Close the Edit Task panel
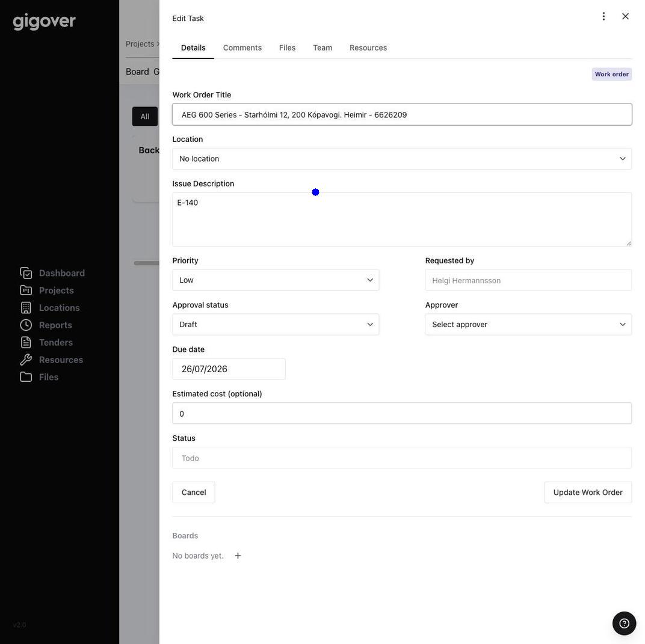The image size is (645, 644). click(x=625, y=16)
